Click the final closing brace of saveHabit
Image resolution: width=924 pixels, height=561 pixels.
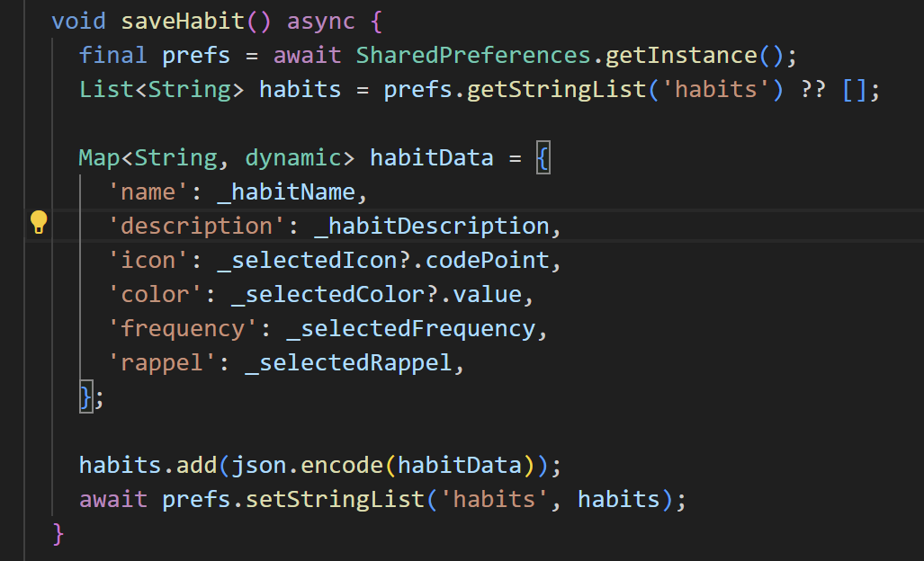tap(58, 534)
